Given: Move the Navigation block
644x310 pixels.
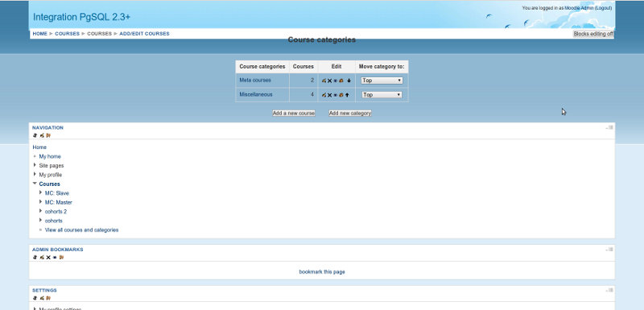Looking at the screenshot, I should 35,135.
